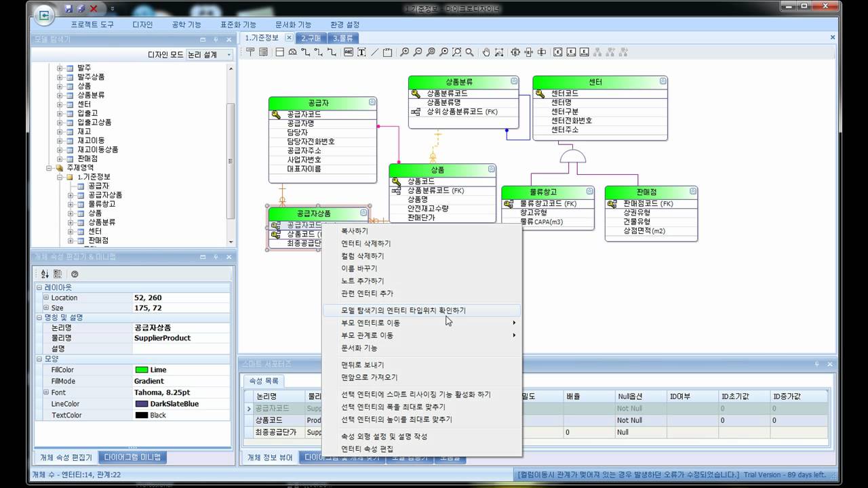This screenshot has width=868, height=488.
Task: Collapse the 1.기준정보 folder node
Action: [x=60, y=177]
